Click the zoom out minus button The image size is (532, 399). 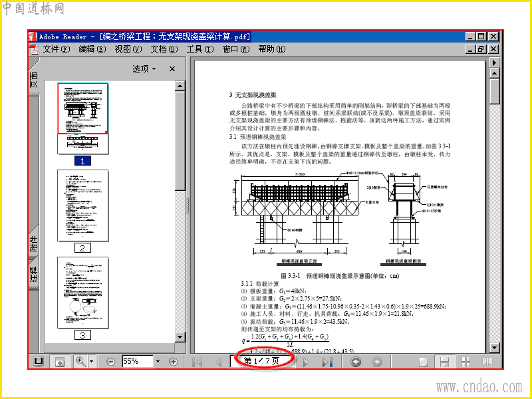point(110,362)
